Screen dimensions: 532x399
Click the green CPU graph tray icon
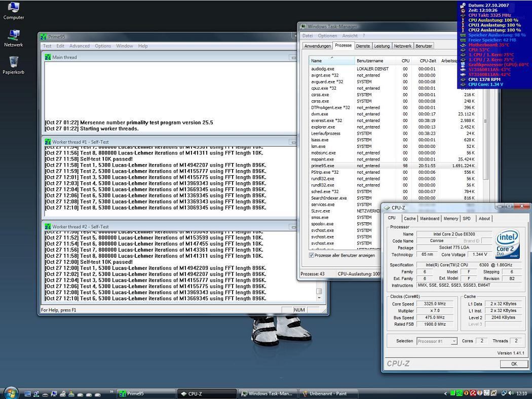pyautogui.click(x=460, y=393)
